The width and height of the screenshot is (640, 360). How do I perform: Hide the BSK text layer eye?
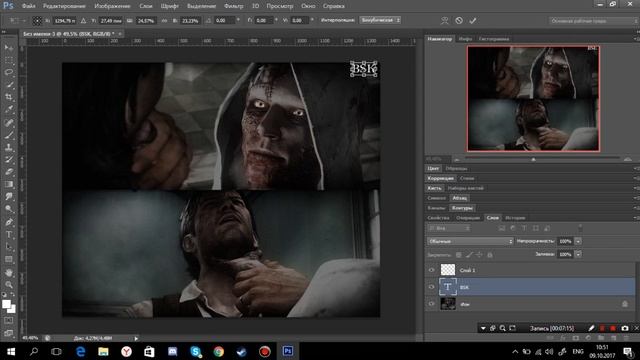click(x=431, y=287)
